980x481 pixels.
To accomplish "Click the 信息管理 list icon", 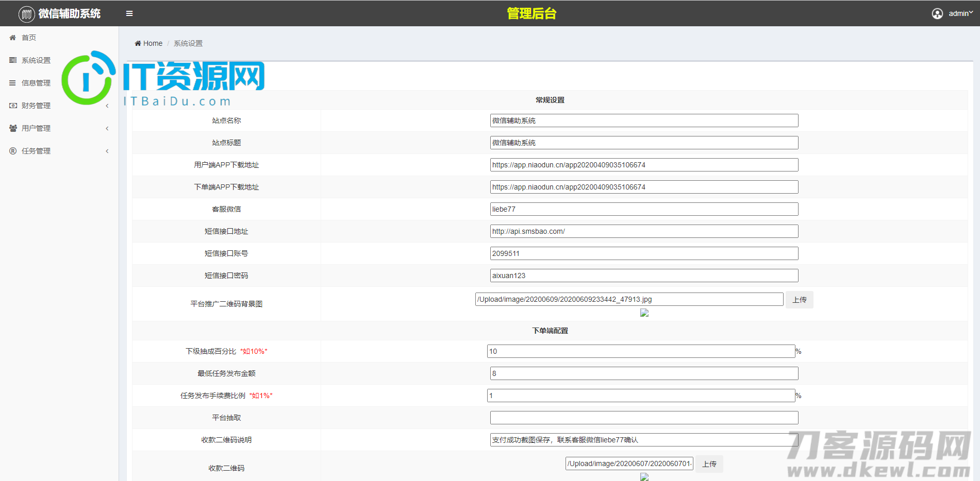I will point(13,83).
